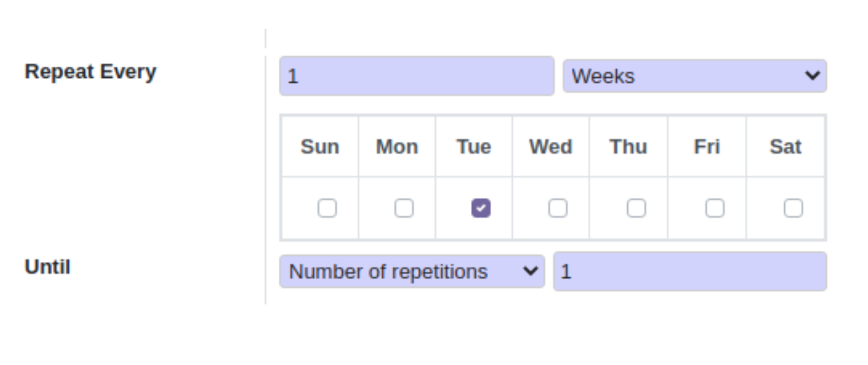
Task: Click the Until label
Action: (x=48, y=267)
